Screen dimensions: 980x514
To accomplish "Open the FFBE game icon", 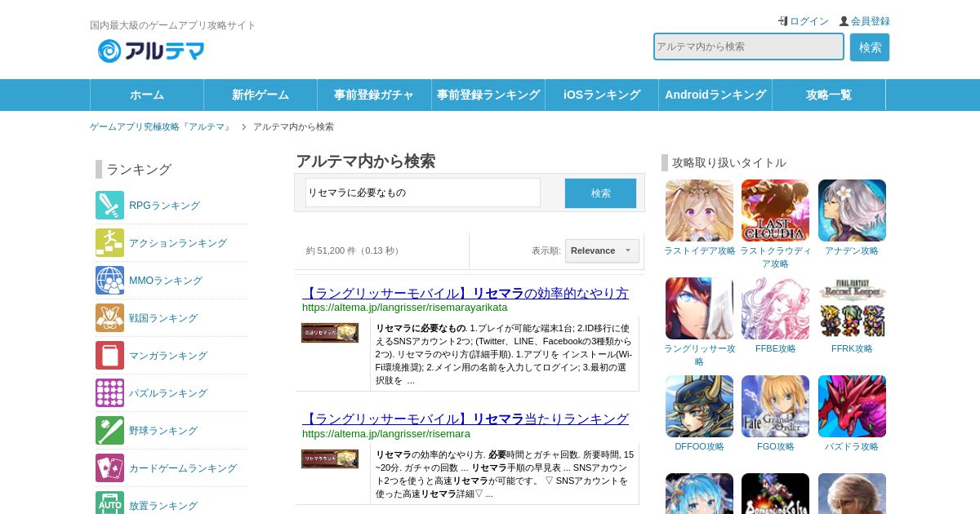I will pos(775,308).
